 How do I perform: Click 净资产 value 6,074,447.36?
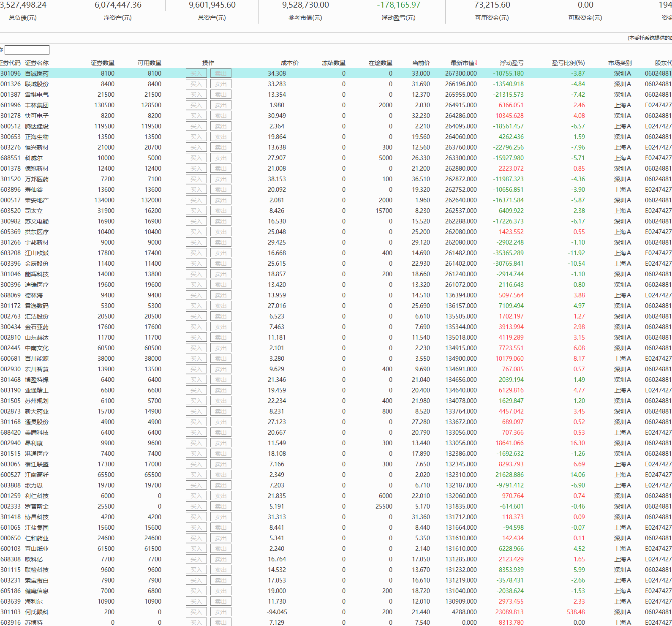coord(118,5)
